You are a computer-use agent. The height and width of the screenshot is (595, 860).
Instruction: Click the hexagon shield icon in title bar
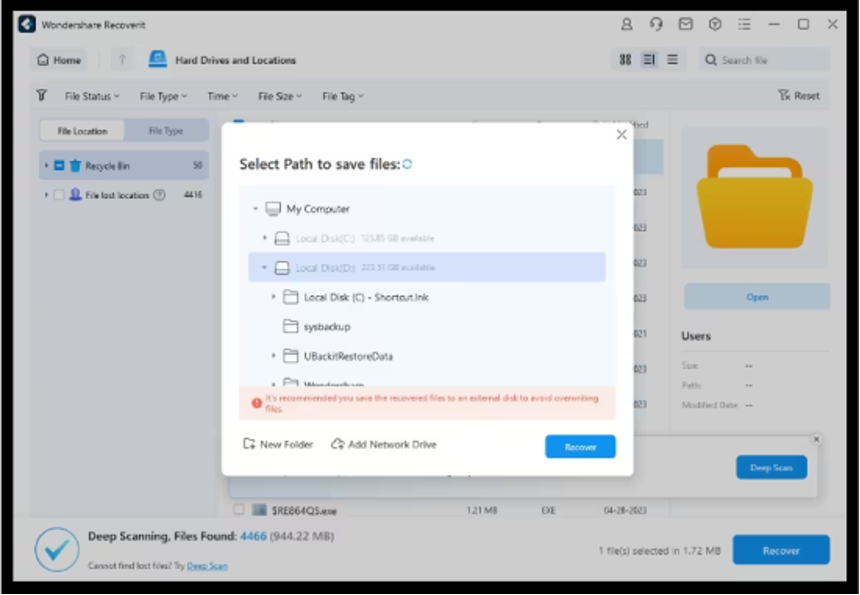point(715,24)
